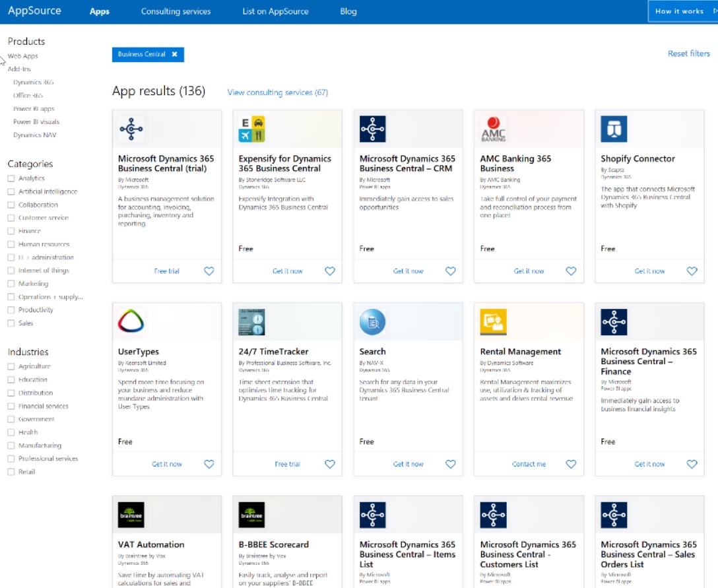Open the Business Central Customers List icon
The width and height of the screenshot is (718, 588).
[493, 515]
